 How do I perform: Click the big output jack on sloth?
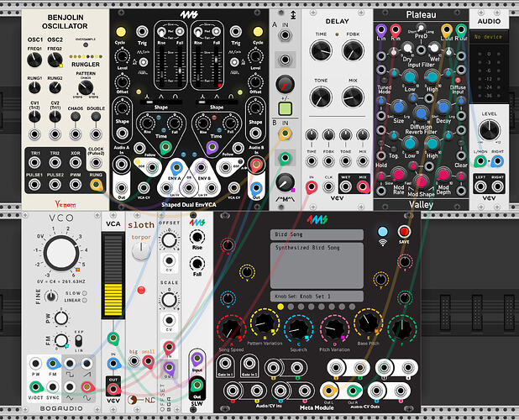[x=134, y=360]
